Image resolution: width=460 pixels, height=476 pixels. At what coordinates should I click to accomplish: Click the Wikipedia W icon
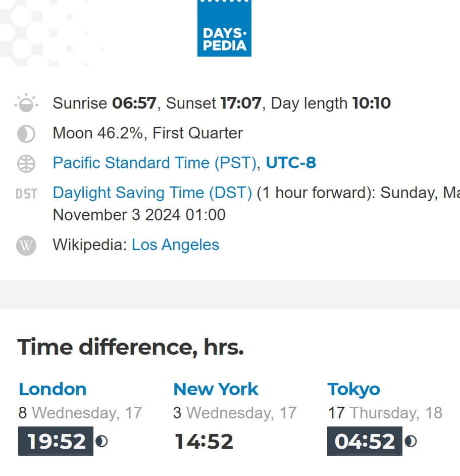pyautogui.click(x=26, y=246)
